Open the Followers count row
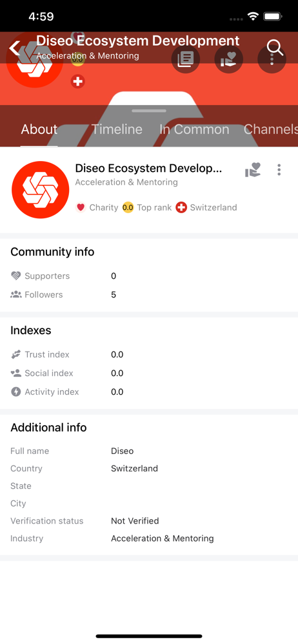 (149, 294)
